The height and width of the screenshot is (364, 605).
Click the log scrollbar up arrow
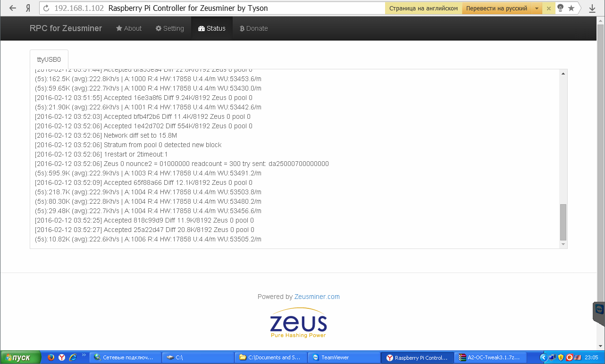pos(563,74)
